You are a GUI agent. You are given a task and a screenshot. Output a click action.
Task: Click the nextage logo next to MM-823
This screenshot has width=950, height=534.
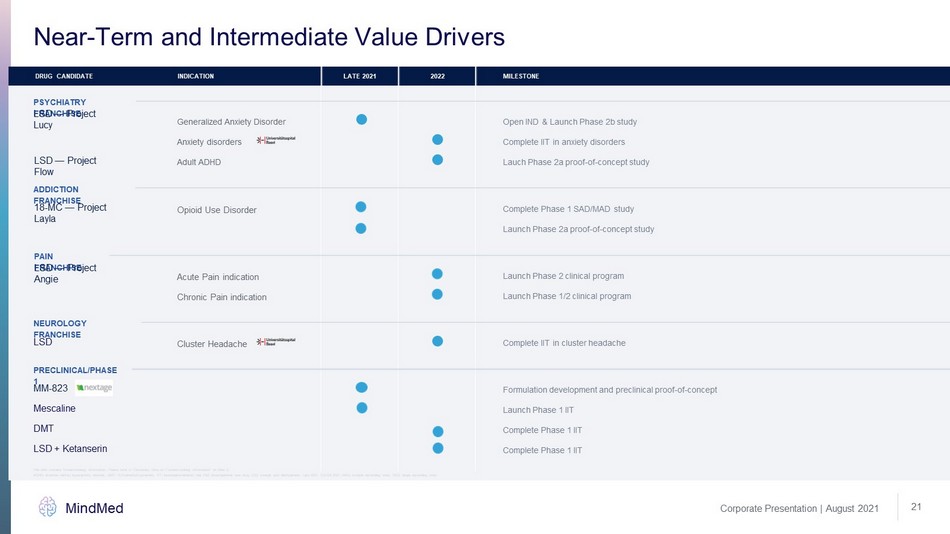[x=94, y=388]
